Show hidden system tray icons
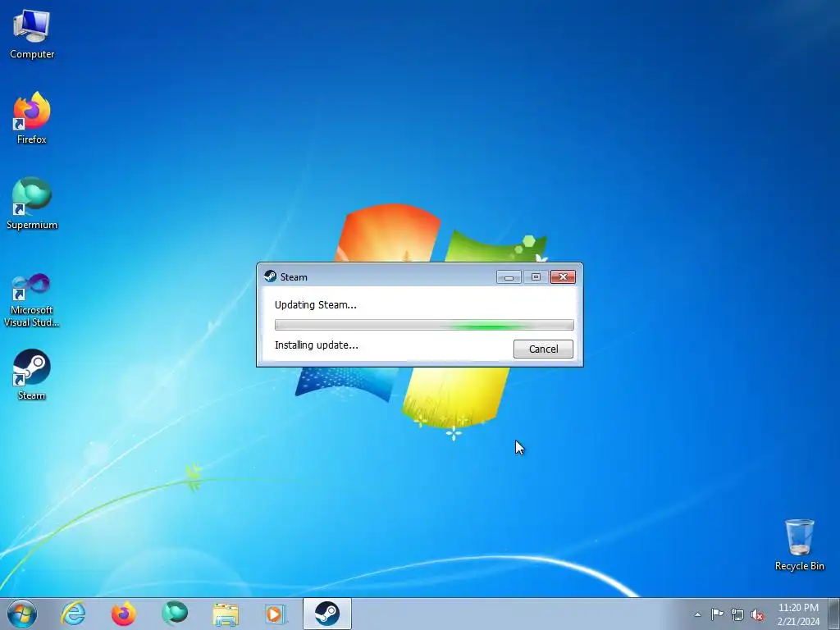This screenshot has height=630, width=840. click(x=697, y=614)
